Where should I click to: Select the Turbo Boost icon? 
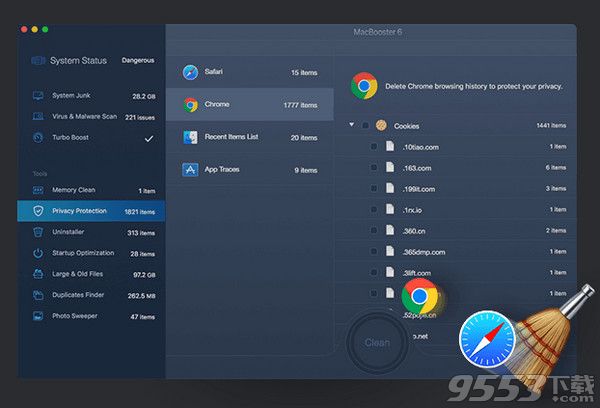pyautogui.click(x=38, y=137)
